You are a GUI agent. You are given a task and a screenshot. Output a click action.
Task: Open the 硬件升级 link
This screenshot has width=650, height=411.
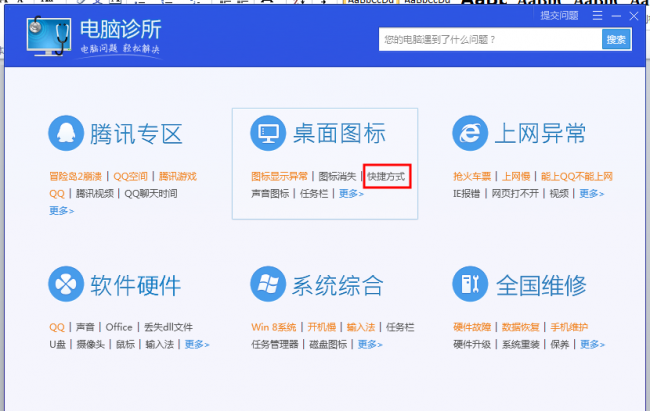click(472, 344)
